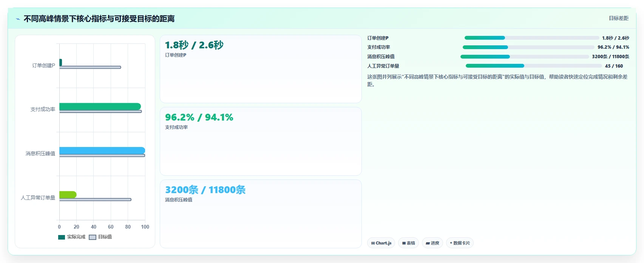This screenshot has width=644, height=263.
Task: Click chart axis label 支付成功率
Action: (x=43, y=109)
